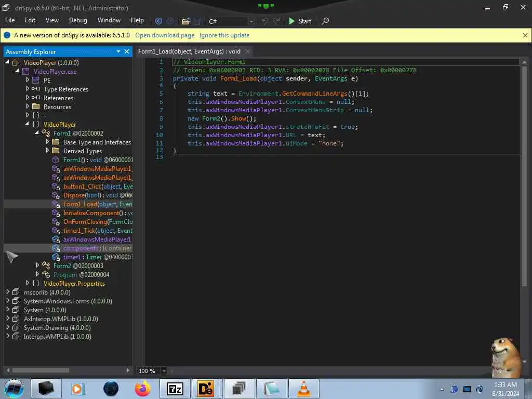The height and width of the screenshot is (399, 532).
Task: Click the VideoPlayer.exe module icon
Action: coord(26,71)
